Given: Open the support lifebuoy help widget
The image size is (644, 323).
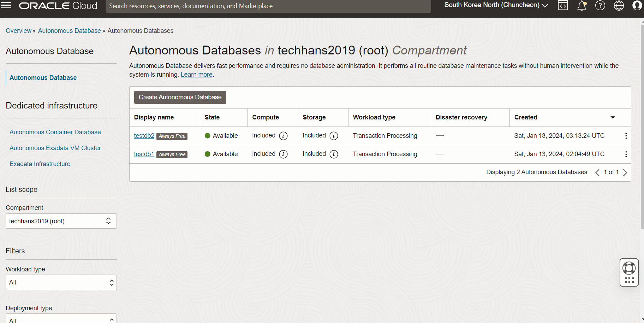Looking at the screenshot, I should (629, 272).
